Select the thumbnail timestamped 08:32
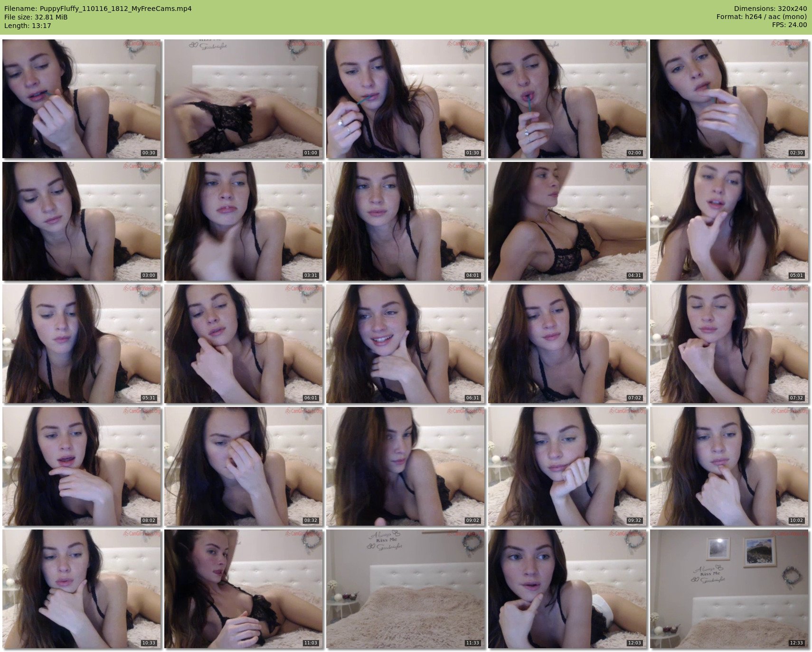The image size is (812, 652). pos(243,466)
